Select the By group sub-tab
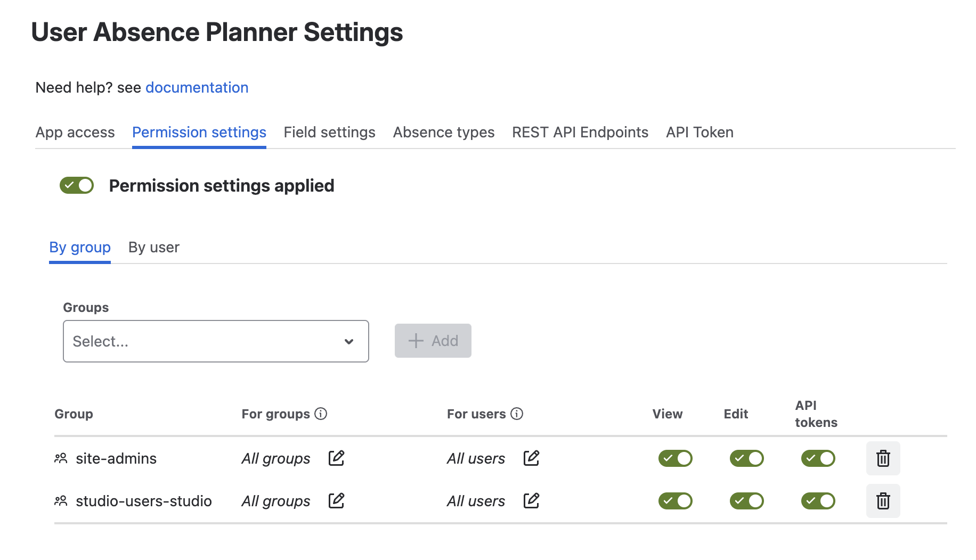 (80, 248)
